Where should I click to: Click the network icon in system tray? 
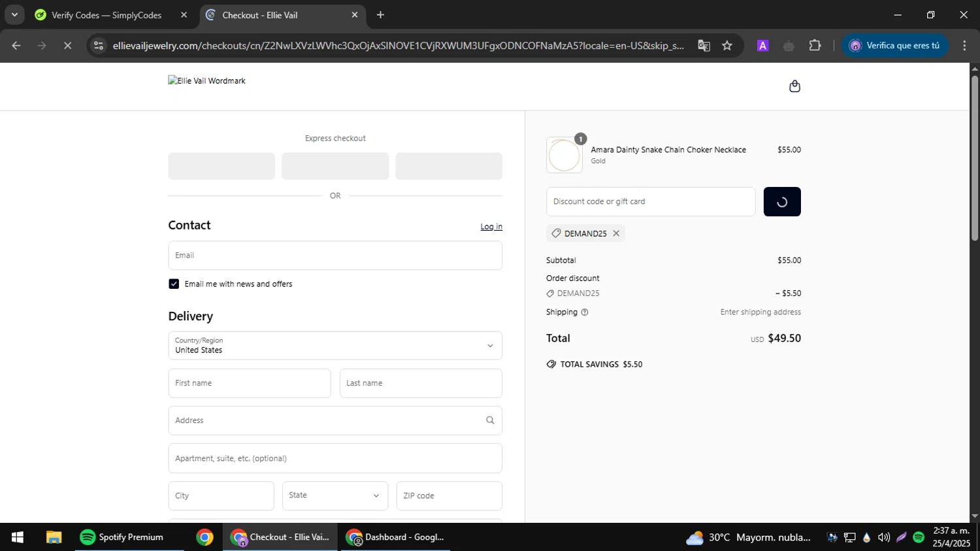(849, 537)
